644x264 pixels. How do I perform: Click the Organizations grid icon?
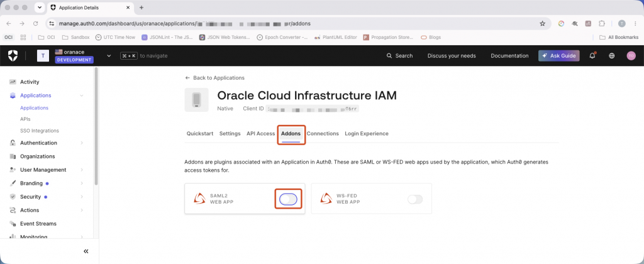13,157
